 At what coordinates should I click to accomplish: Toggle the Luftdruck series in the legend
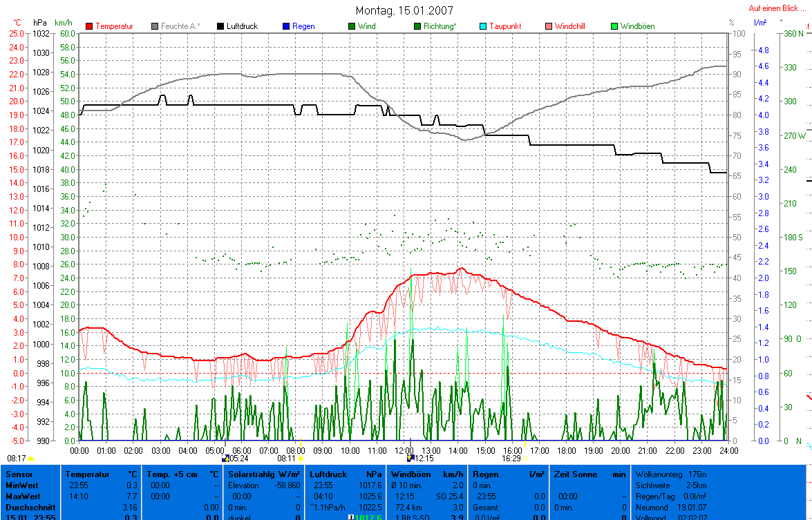click(240, 26)
